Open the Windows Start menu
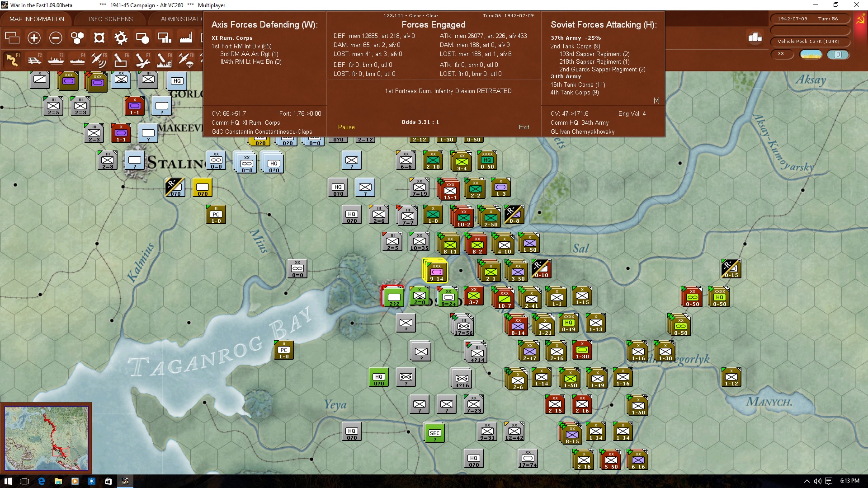This screenshot has height=488, width=868. coord(8,481)
